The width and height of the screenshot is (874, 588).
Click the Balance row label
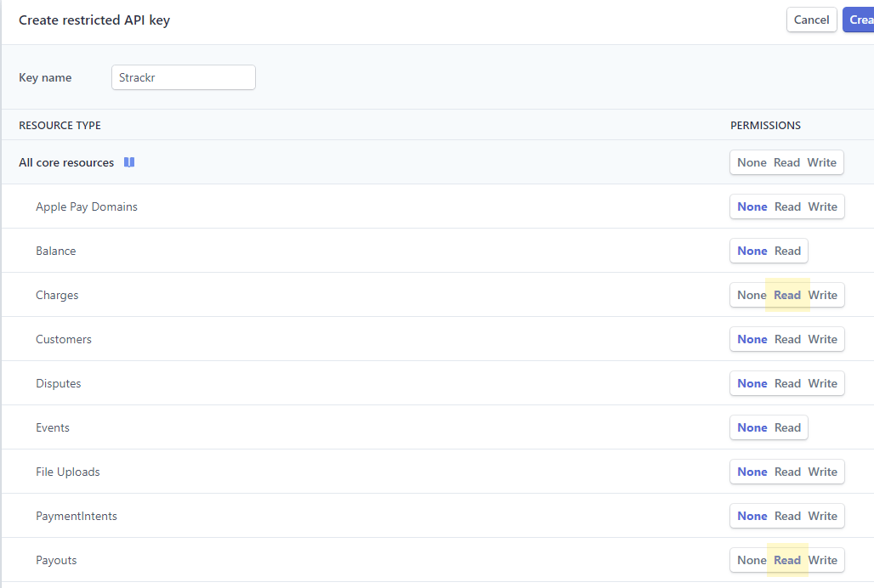(x=56, y=252)
